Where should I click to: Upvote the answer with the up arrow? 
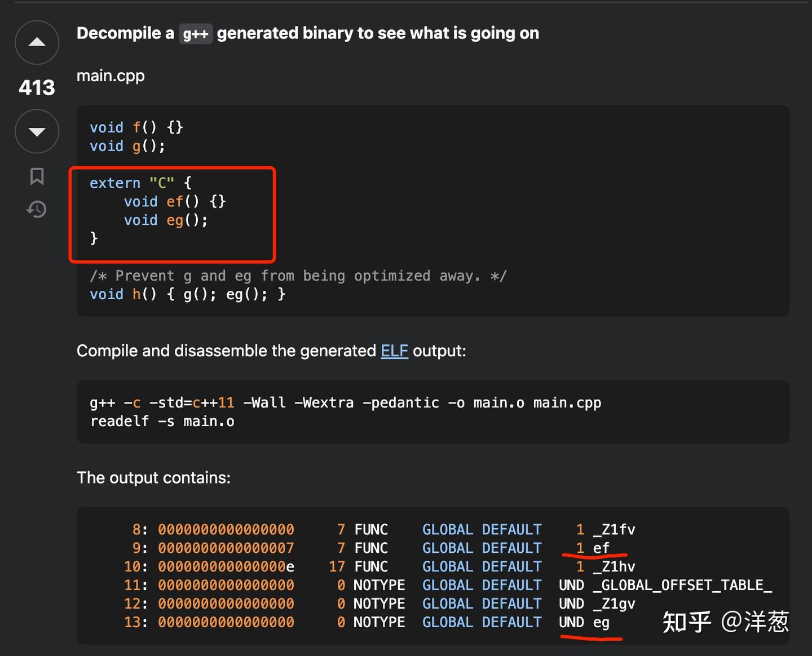click(x=37, y=42)
